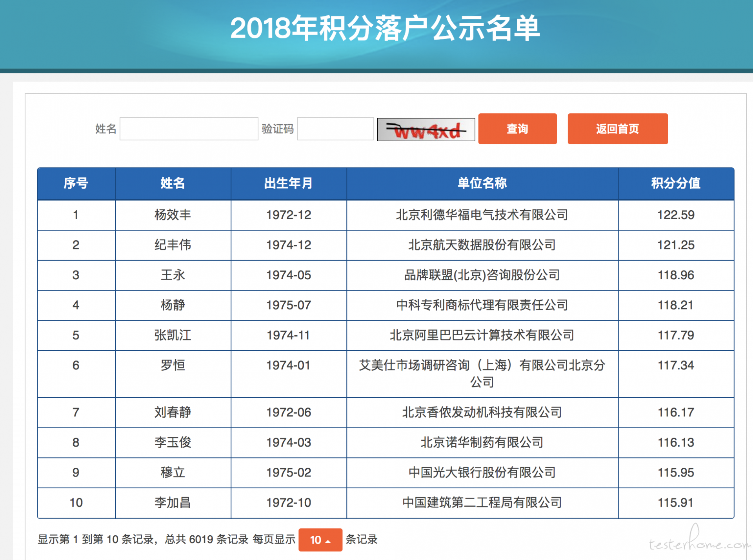Click the 姓名 name input field
753x560 pixels.
[189, 129]
